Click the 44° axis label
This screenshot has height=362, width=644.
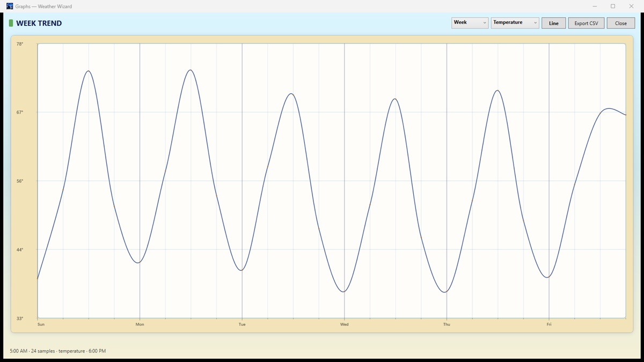(x=20, y=250)
